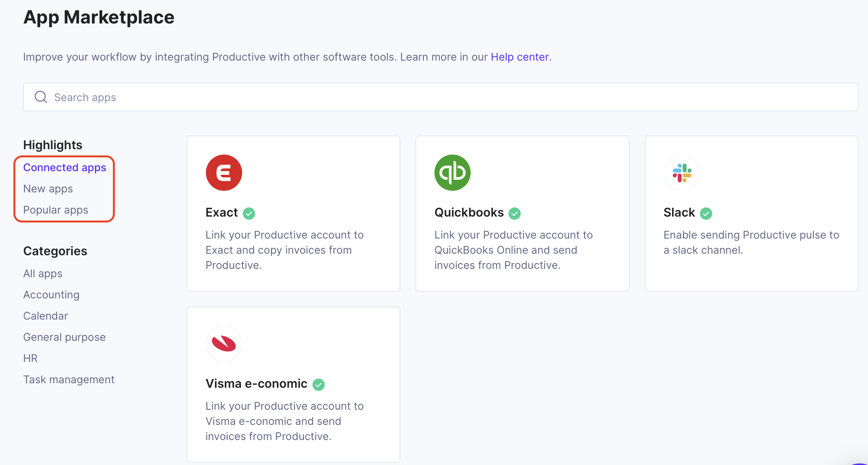Click the App Marketplace page title
The image size is (868, 465).
pyautogui.click(x=99, y=17)
